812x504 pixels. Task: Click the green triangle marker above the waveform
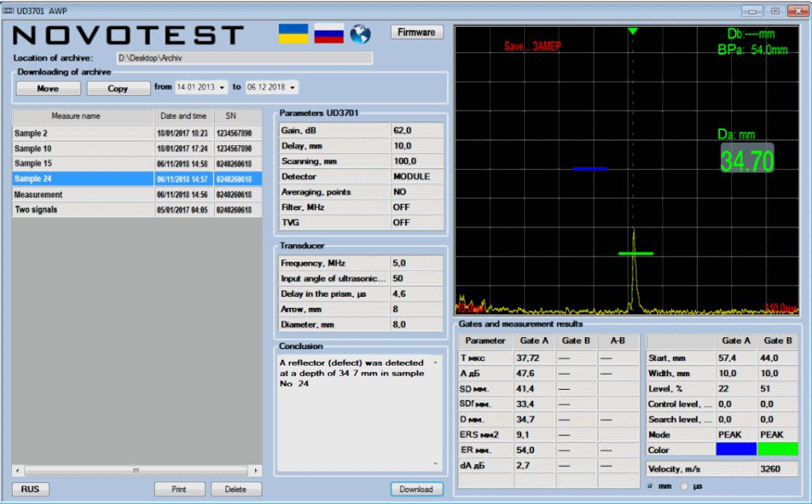click(x=633, y=31)
